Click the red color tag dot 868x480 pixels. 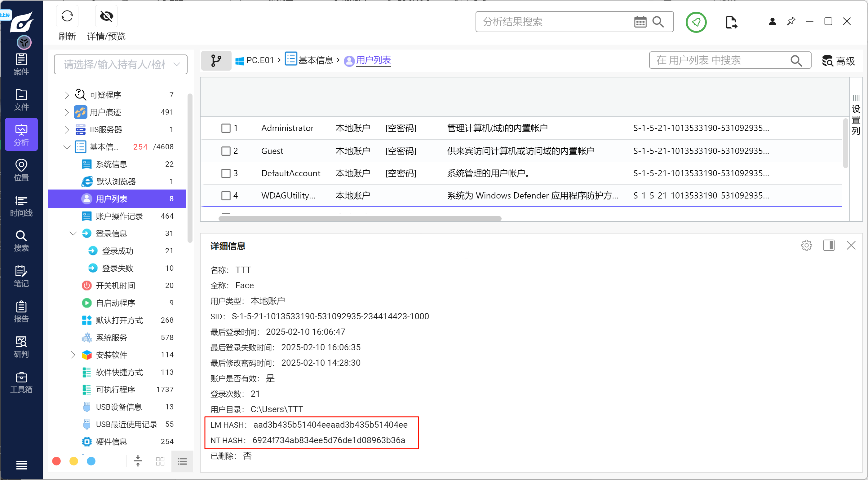point(57,461)
